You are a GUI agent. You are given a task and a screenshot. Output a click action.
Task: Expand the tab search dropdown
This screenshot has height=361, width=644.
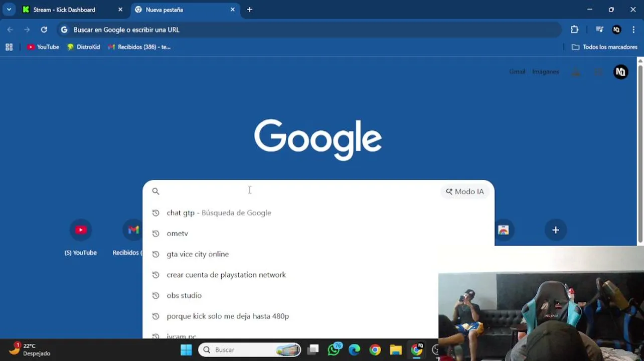coord(9,10)
